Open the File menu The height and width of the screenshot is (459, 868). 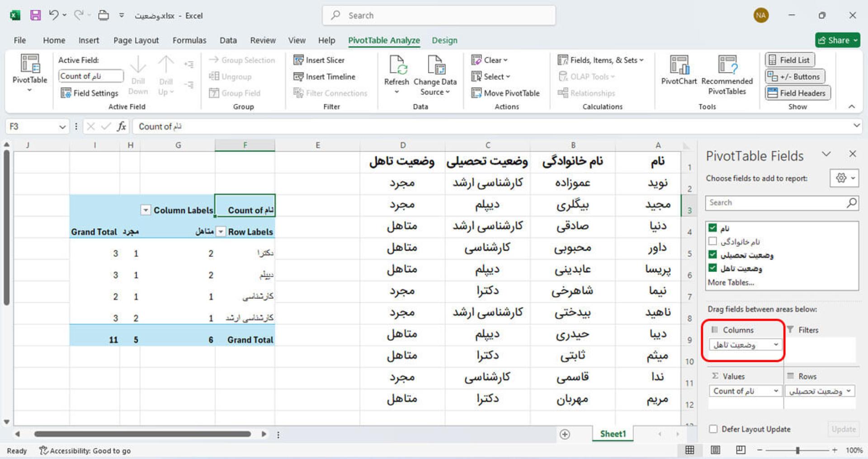pos(19,40)
